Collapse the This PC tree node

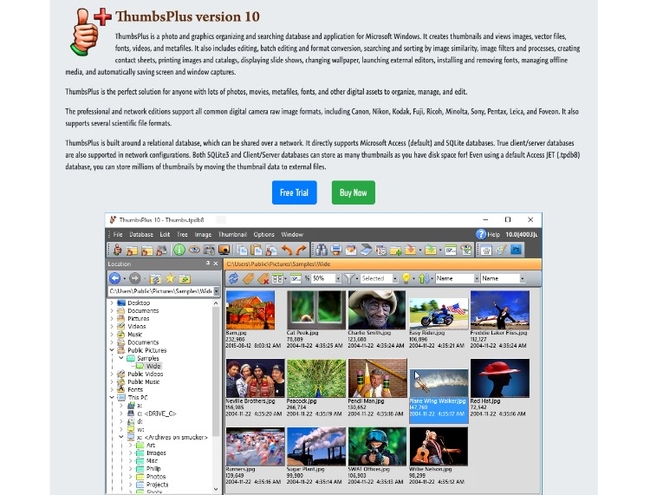(112, 397)
